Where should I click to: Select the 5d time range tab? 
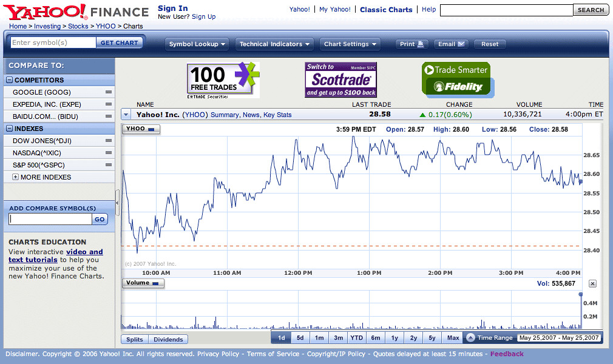click(x=300, y=338)
